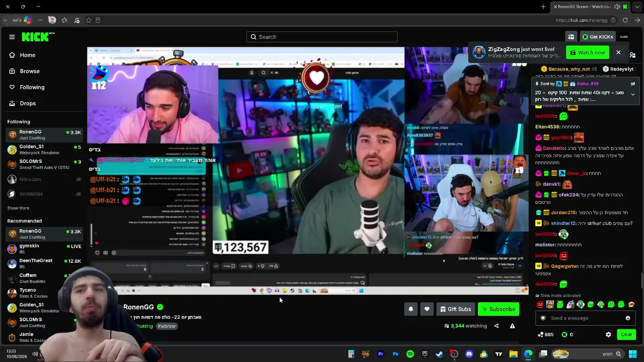Open gymskin in Recommended channels
The height and width of the screenshot is (362, 644).
click(x=43, y=248)
